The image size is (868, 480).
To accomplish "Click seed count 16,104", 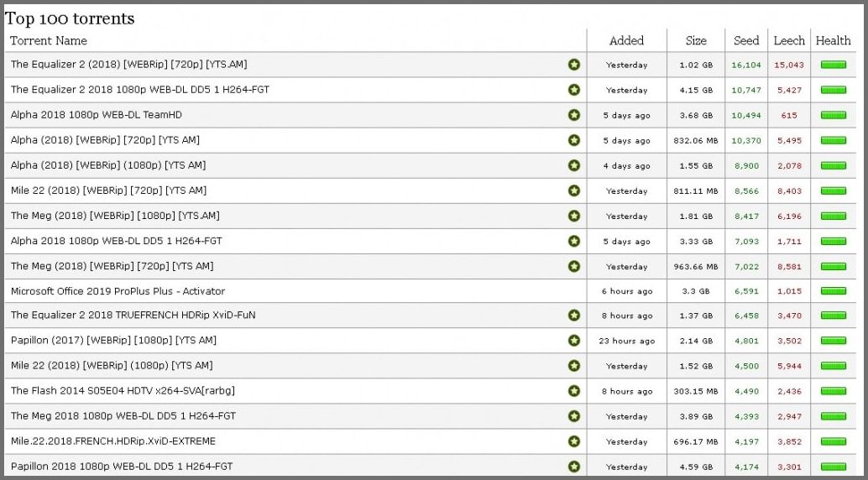I will [746, 65].
